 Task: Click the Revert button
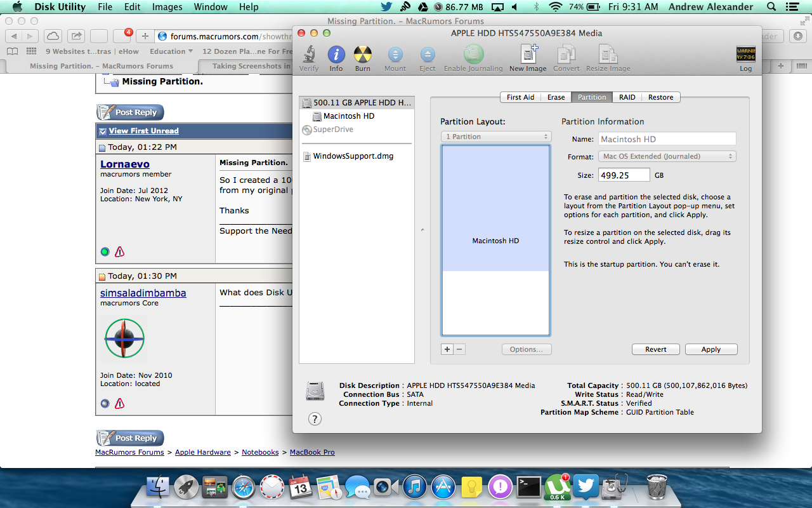point(656,349)
